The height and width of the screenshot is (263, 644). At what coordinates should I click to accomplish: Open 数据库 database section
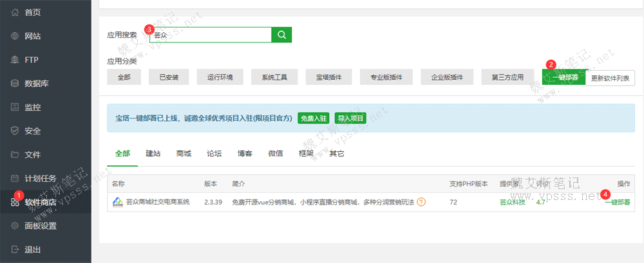tap(37, 84)
